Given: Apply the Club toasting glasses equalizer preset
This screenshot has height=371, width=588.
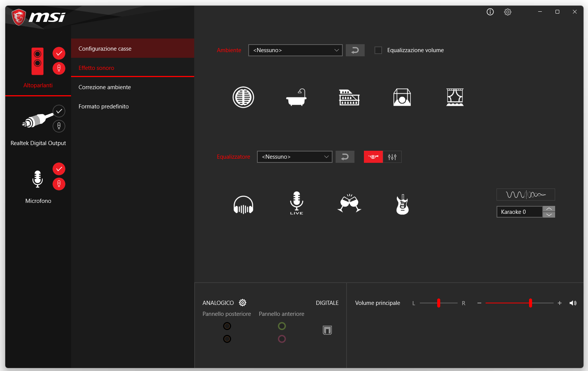Looking at the screenshot, I should click(x=350, y=203).
